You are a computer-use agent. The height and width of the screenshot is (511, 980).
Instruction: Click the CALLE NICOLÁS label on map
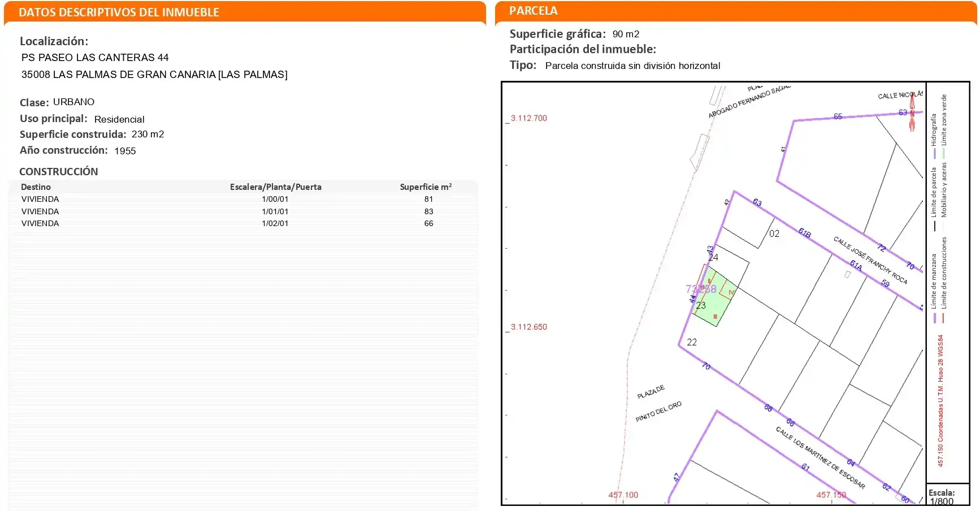(x=900, y=95)
